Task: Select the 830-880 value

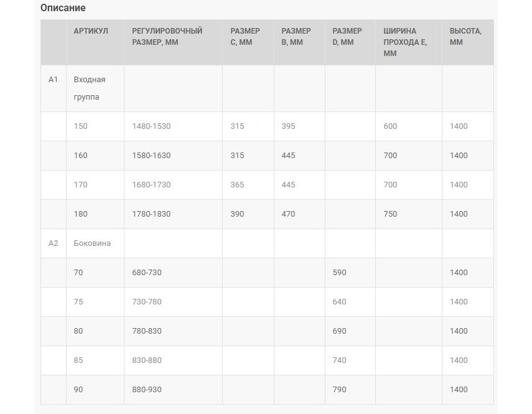Action: [147, 360]
